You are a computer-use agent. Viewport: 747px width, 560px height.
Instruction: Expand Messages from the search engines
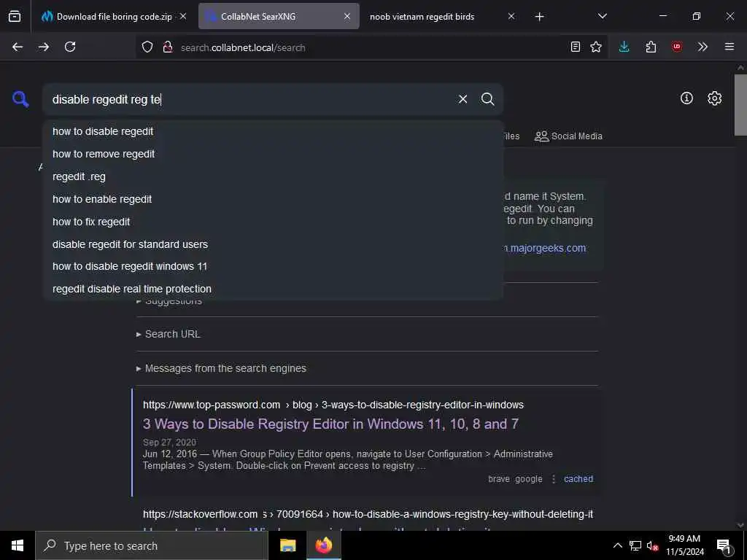pyautogui.click(x=221, y=368)
